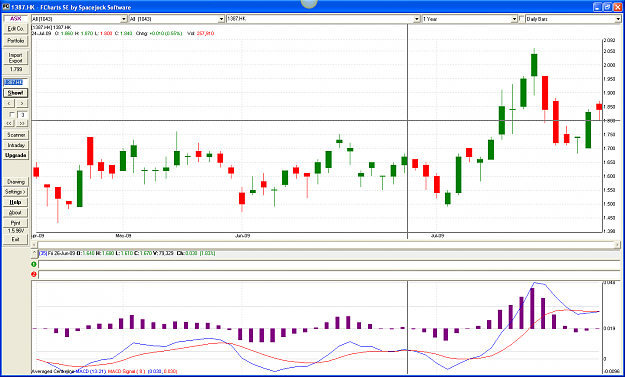Open the Settings > submenu button

pyautogui.click(x=16, y=192)
